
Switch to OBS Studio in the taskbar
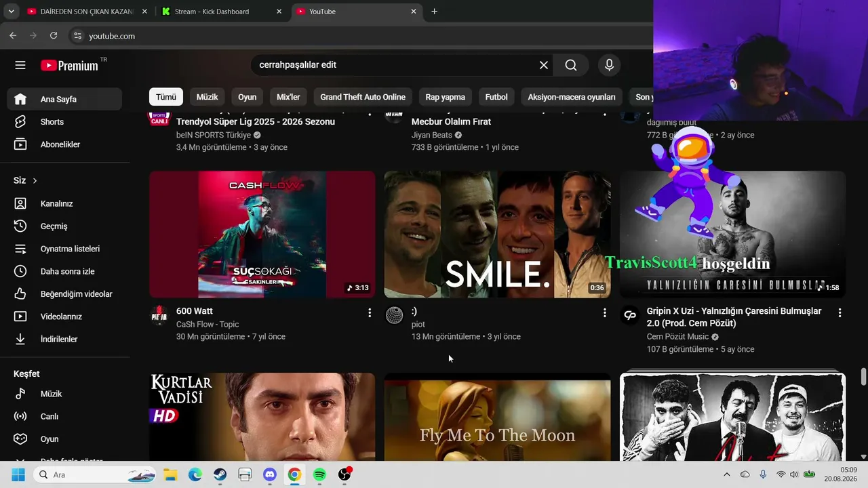pyautogui.click(x=344, y=474)
